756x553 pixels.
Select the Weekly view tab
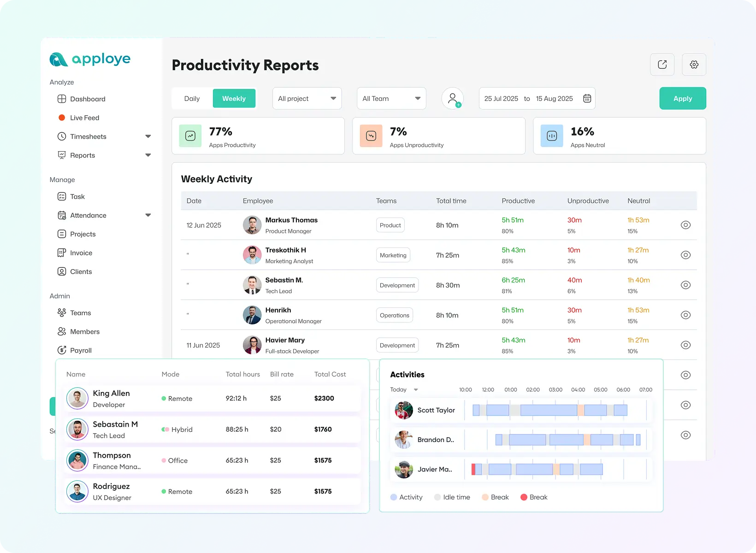coord(234,98)
